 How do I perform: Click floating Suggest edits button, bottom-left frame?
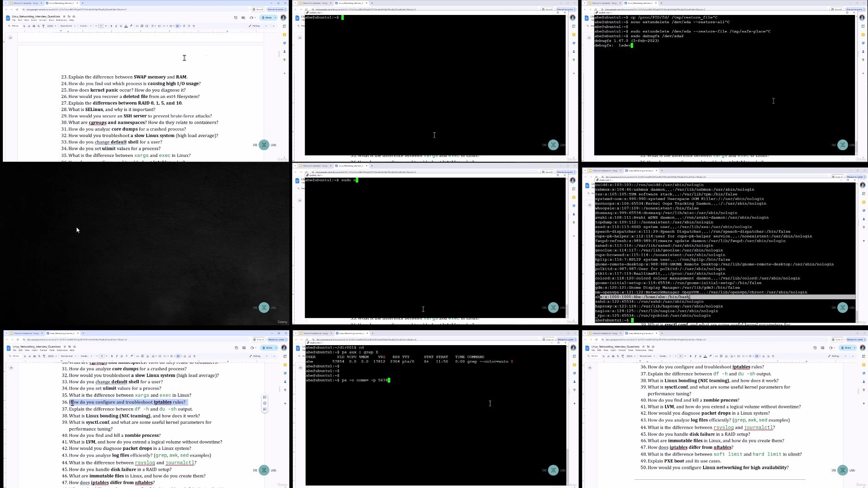265,409
